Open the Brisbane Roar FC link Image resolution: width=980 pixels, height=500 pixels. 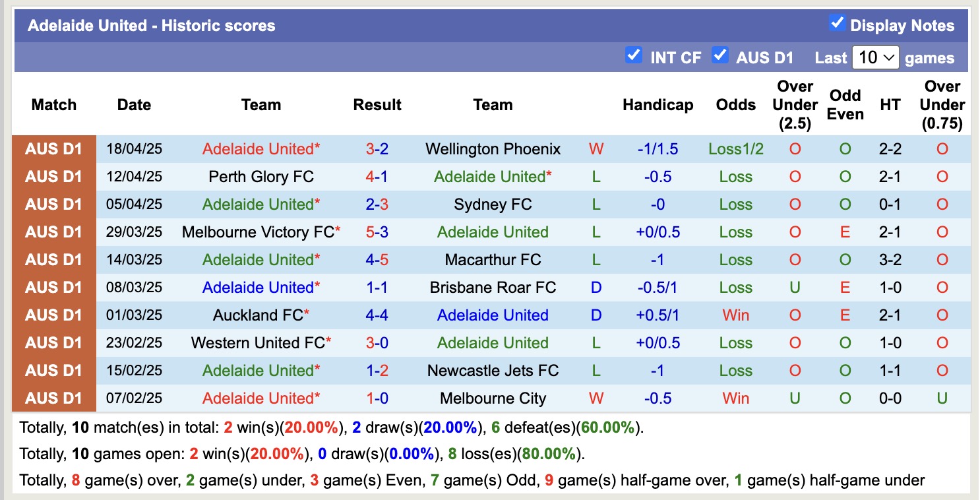click(x=493, y=287)
